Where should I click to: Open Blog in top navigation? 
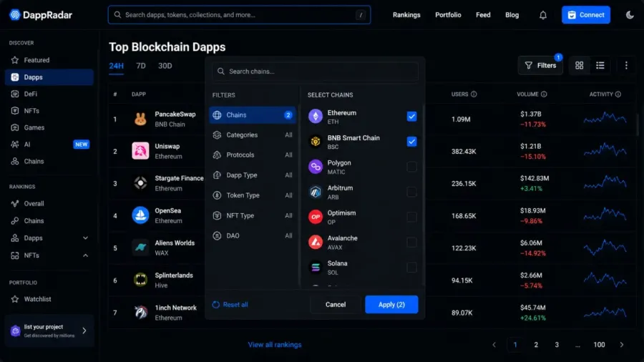[512, 15]
